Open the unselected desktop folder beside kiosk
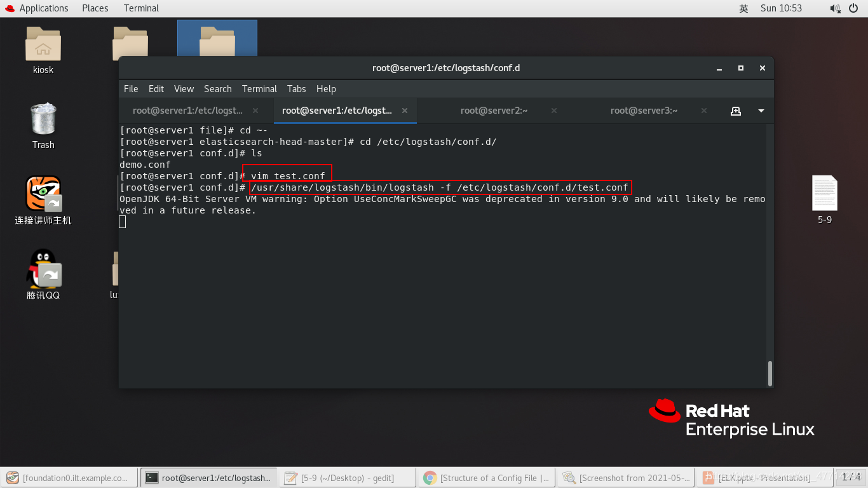868x488 pixels. (x=130, y=42)
